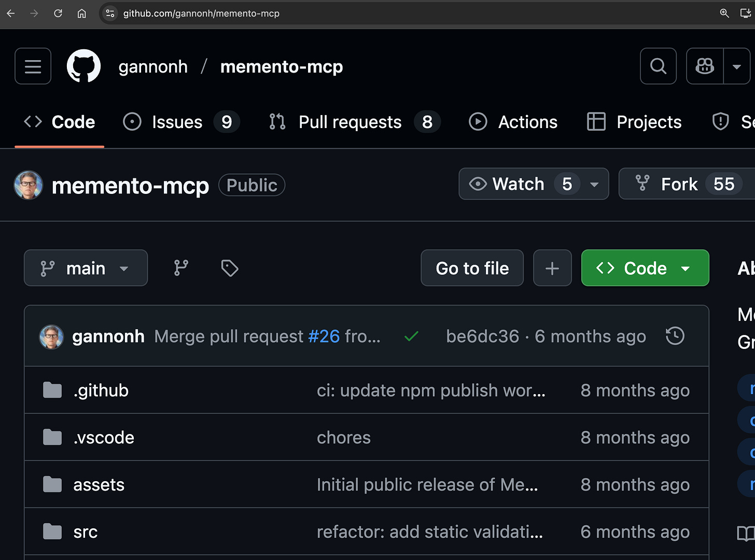View commit history clock icon
Image resolution: width=755 pixels, height=560 pixels.
click(x=675, y=336)
